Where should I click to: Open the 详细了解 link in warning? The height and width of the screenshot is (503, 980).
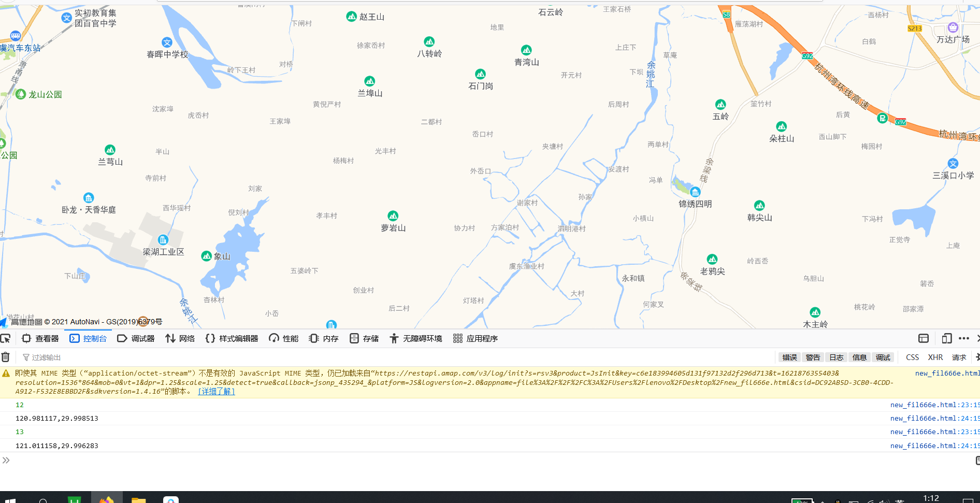click(217, 392)
